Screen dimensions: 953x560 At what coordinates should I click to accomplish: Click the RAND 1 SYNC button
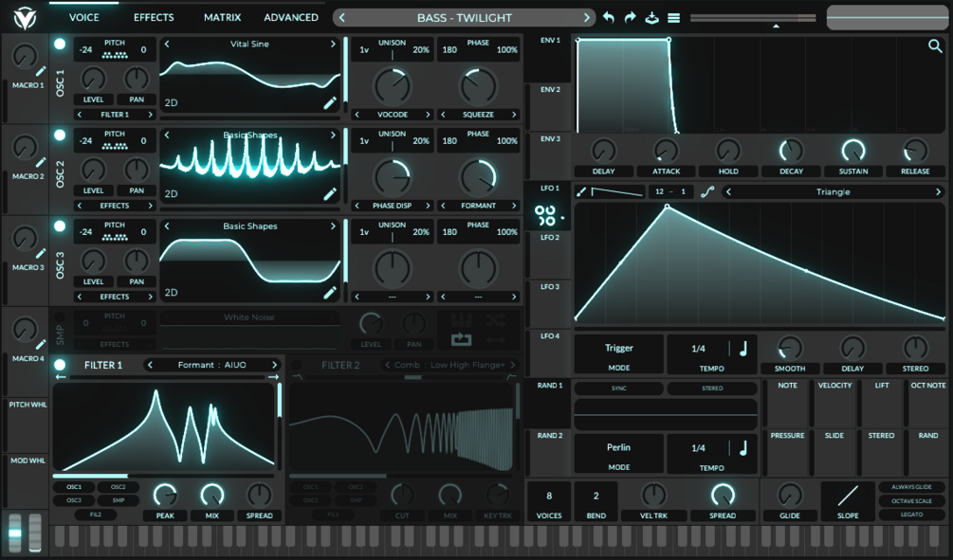pos(618,388)
